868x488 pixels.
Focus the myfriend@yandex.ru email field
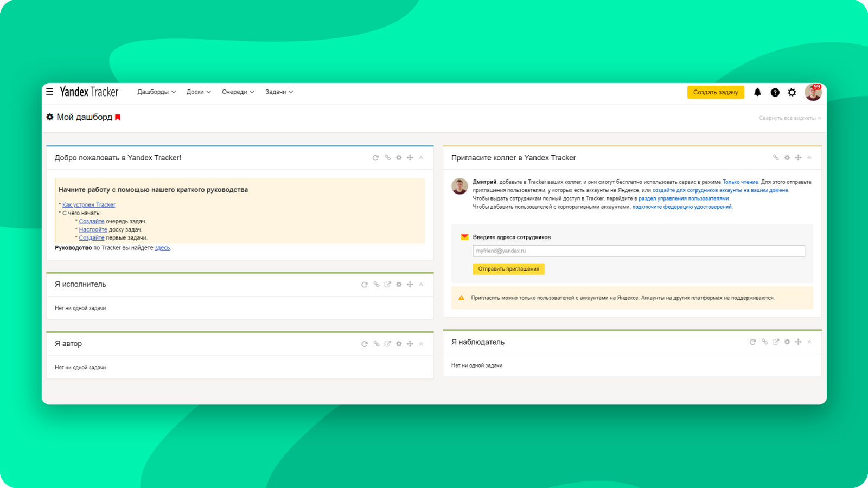click(x=639, y=251)
